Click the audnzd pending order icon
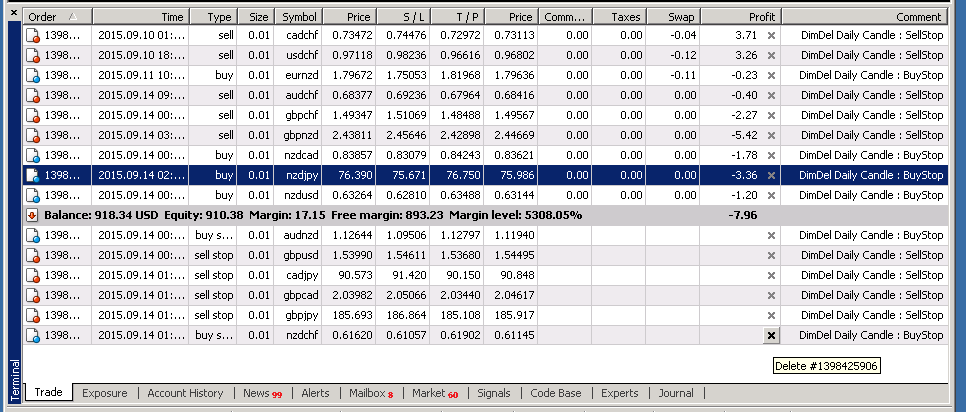 (33, 236)
